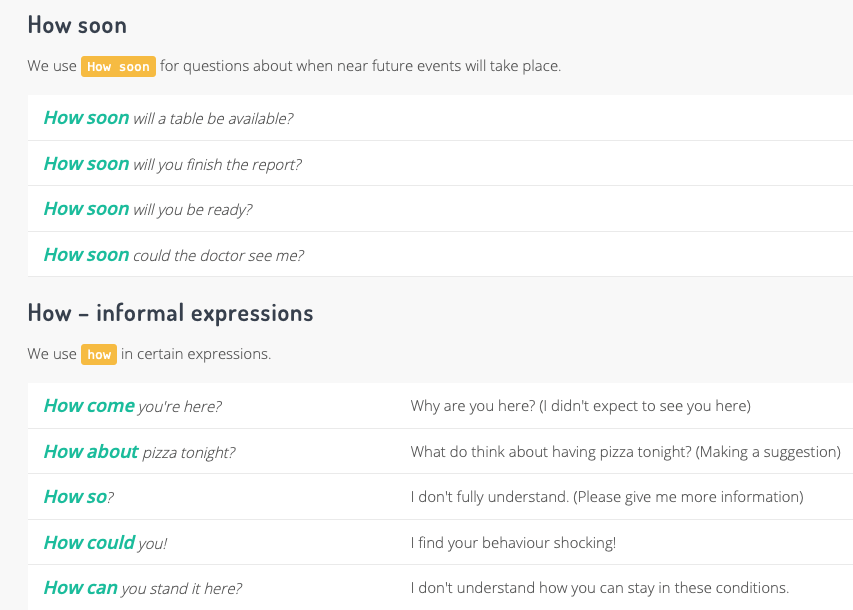Click "How – informal expressions" heading

170,313
